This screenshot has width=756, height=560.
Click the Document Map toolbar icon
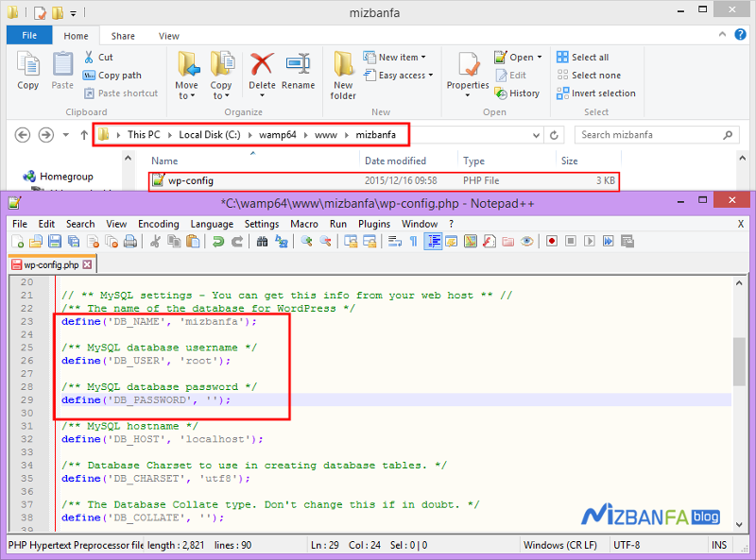point(471,241)
